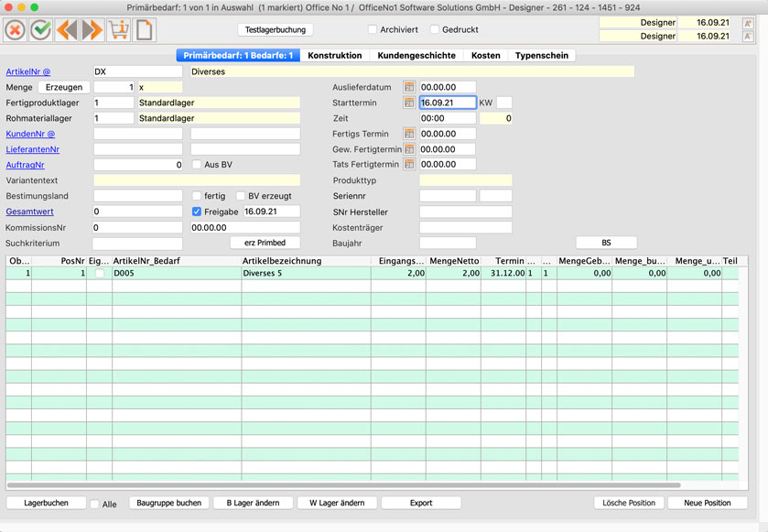Open the Kundengeschichte tab

click(416, 55)
